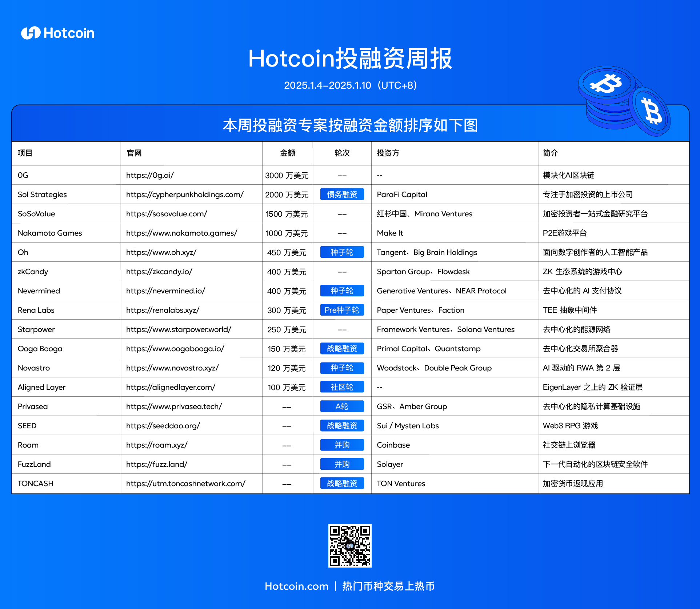The height and width of the screenshot is (609, 700).
Task: Click the QR code image
Action: click(x=350, y=545)
